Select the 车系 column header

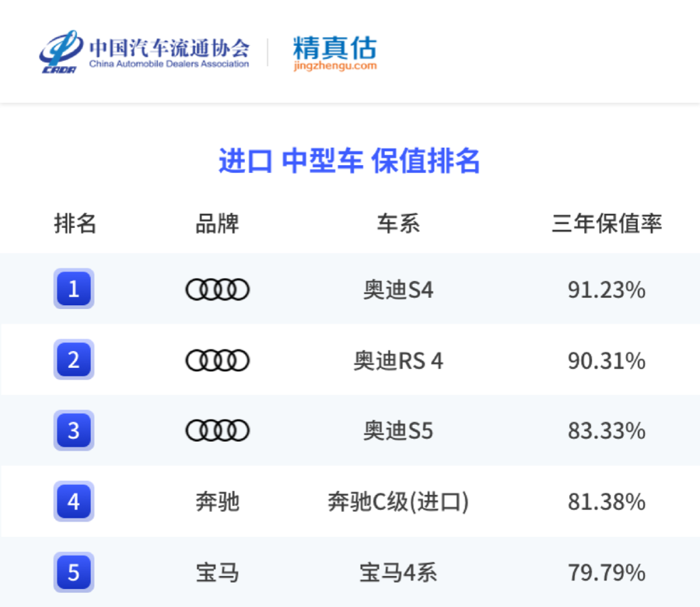click(398, 223)
